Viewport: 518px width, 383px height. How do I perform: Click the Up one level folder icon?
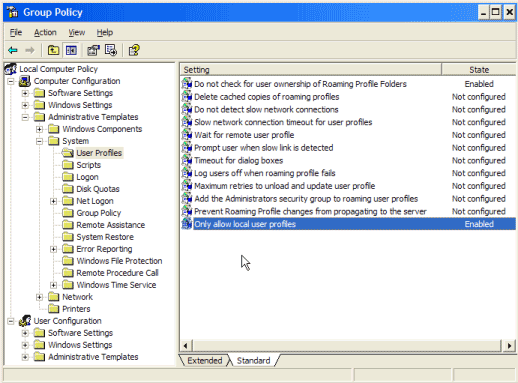coord(53,50)
